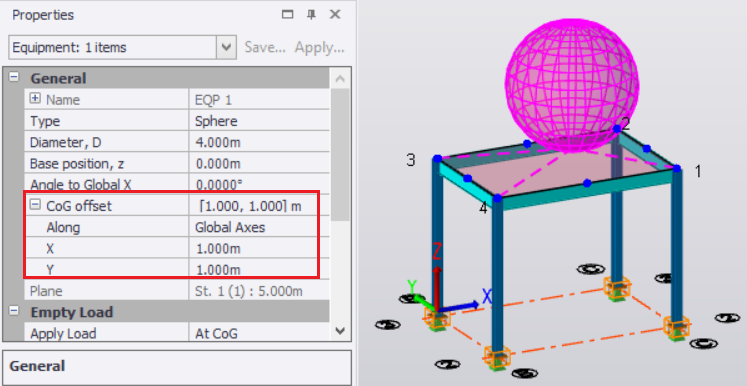Open the Equipment items dropdown

pos(226,48)
